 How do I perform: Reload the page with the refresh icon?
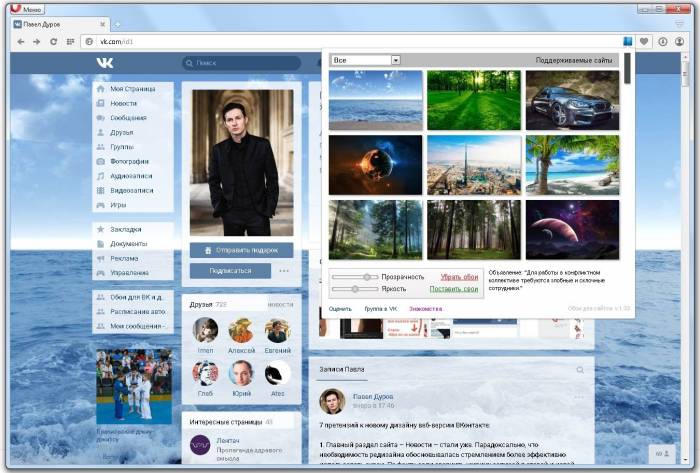coord(52,41)
